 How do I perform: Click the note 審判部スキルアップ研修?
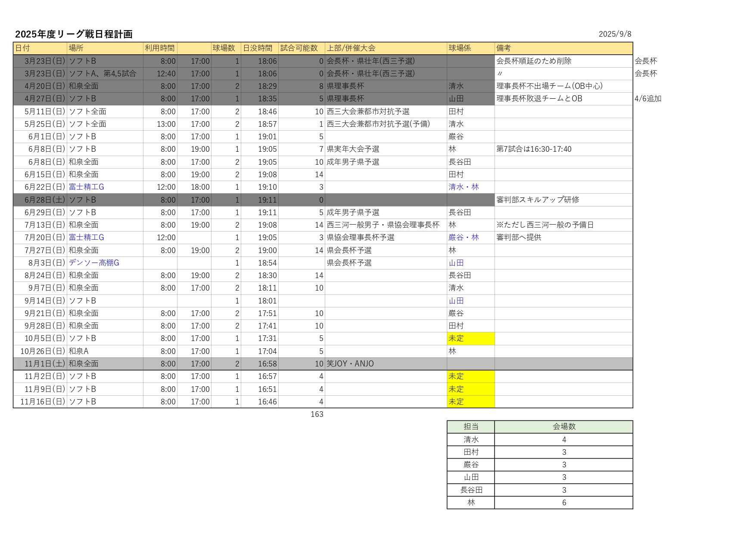click(x=538, y=200)
